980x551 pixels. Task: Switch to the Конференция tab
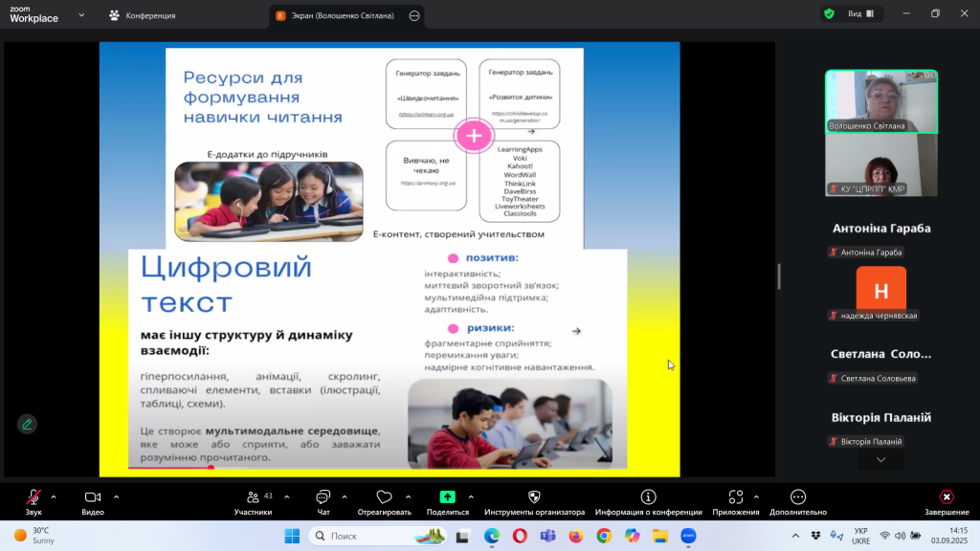[143, 15]
